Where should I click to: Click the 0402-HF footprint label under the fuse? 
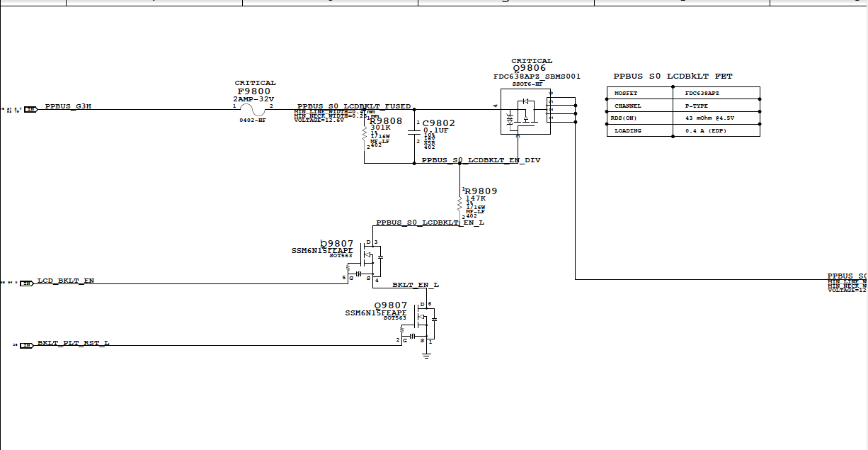[253, 120]
